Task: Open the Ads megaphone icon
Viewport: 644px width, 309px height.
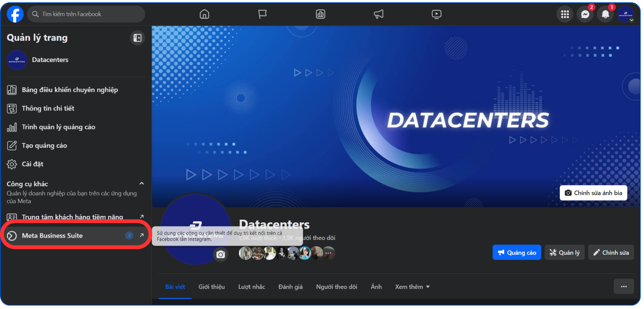Action: tap(379, 14)
